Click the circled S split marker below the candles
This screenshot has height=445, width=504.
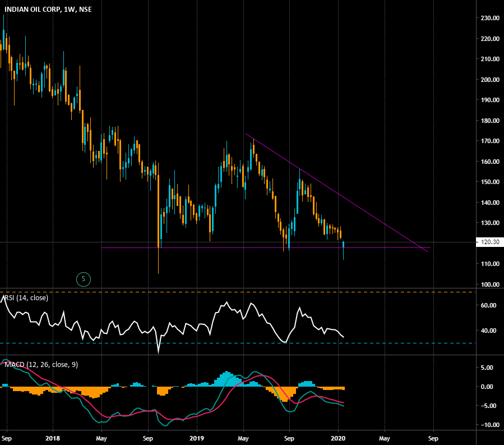point(83,279)
